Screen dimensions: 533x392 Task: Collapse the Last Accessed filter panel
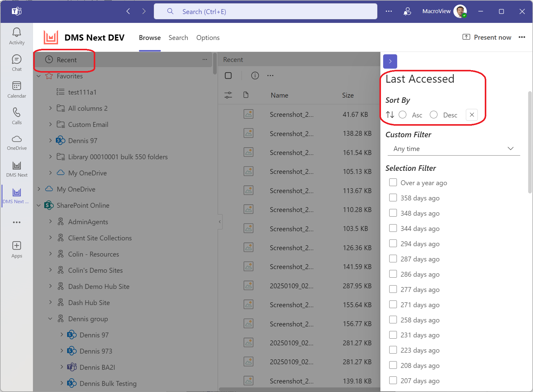pos(390,61)
